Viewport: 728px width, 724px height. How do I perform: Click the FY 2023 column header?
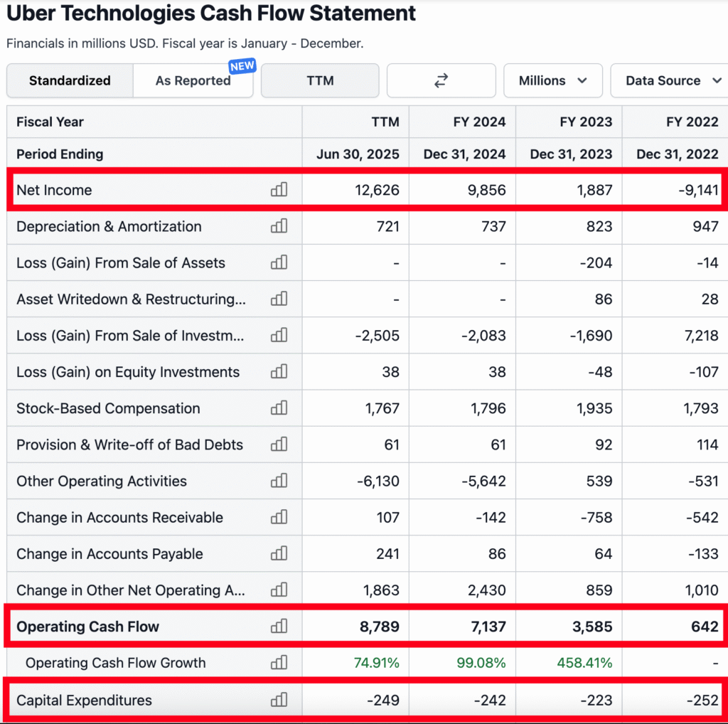click(586, 122)
